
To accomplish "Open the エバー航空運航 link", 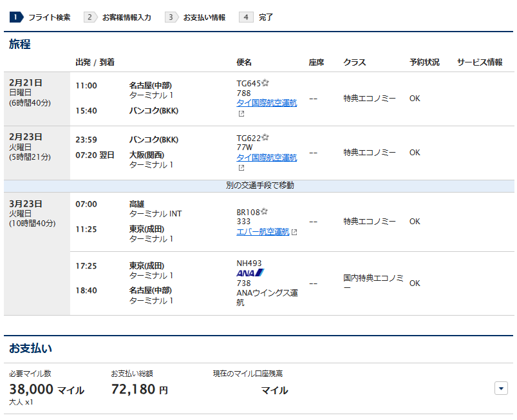I will pos(263,232).
